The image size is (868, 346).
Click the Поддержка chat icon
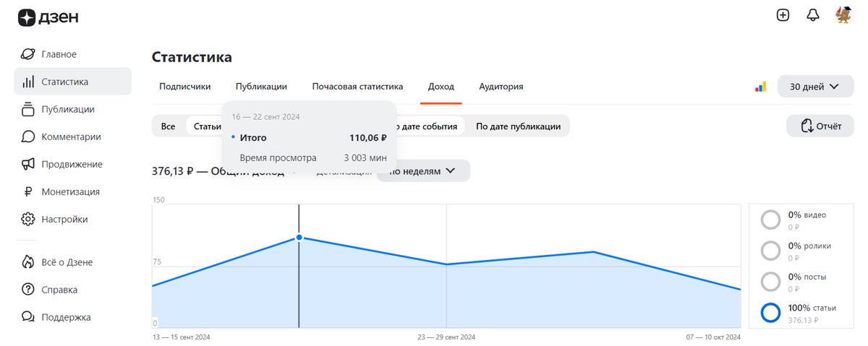tap(28, 317)
